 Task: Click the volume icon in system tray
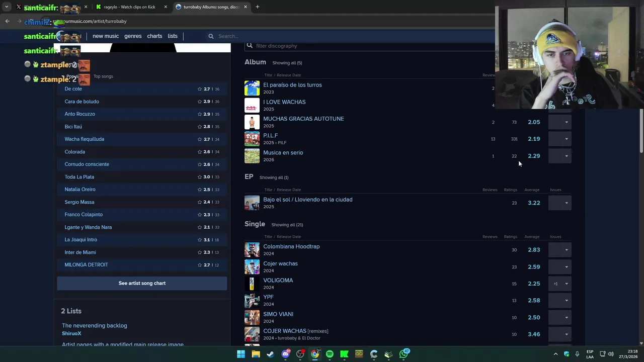[611, 354]
